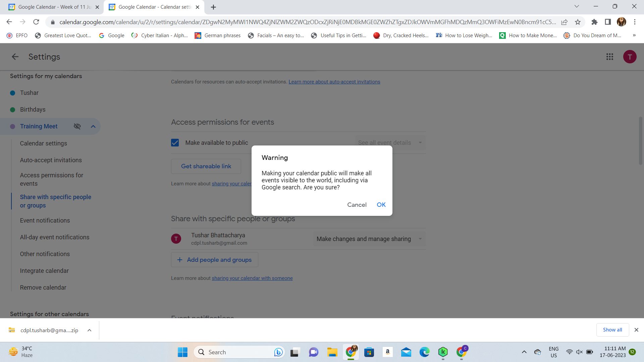Click the bookmark/star icon in address bar
The height and width of the screenshot is (362, 644).
[x=578, y=22]
